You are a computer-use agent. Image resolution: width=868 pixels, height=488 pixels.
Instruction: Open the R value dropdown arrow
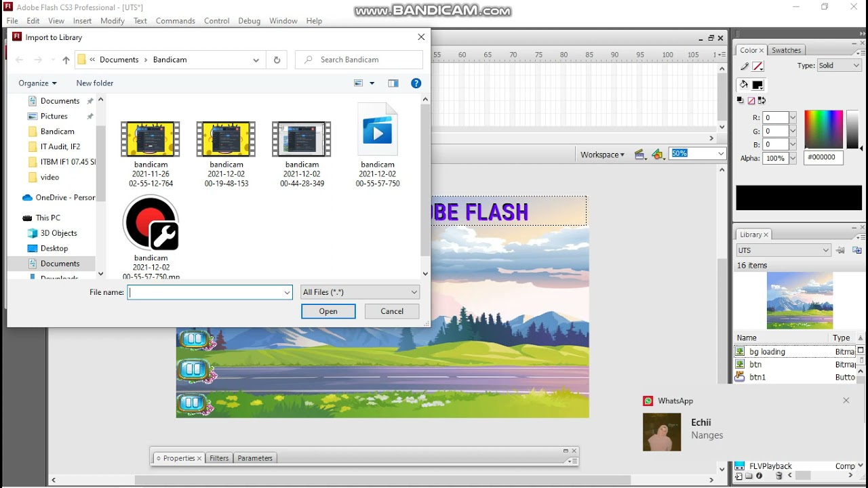click(792, 118)
